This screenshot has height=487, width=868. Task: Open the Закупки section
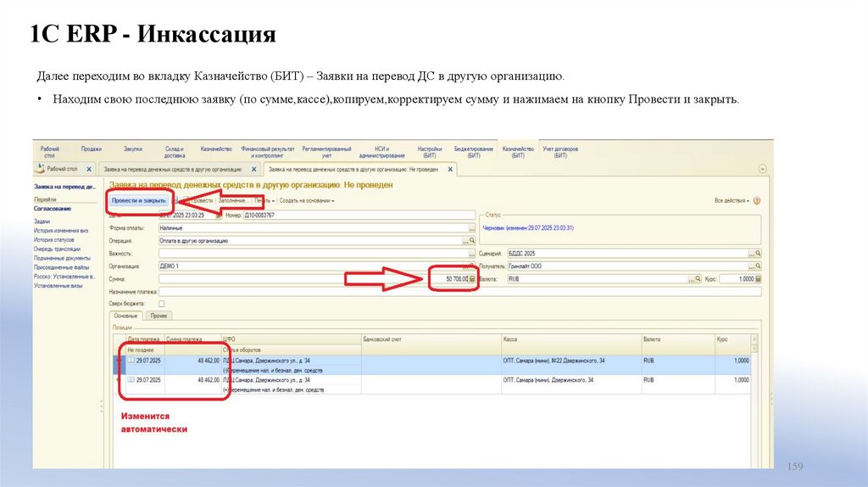[133, 149]
